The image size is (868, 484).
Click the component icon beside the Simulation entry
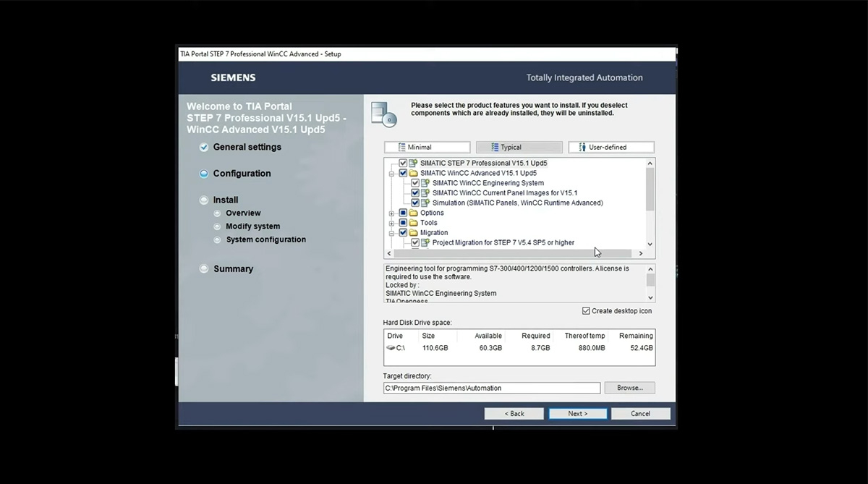pyautogui.click(x=425, y=203)
